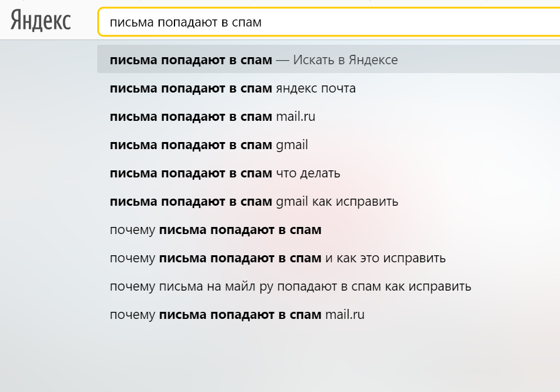Choose the 'что делать' suggestion
Viewport: 560px width, 392px height.
(225, 173)
